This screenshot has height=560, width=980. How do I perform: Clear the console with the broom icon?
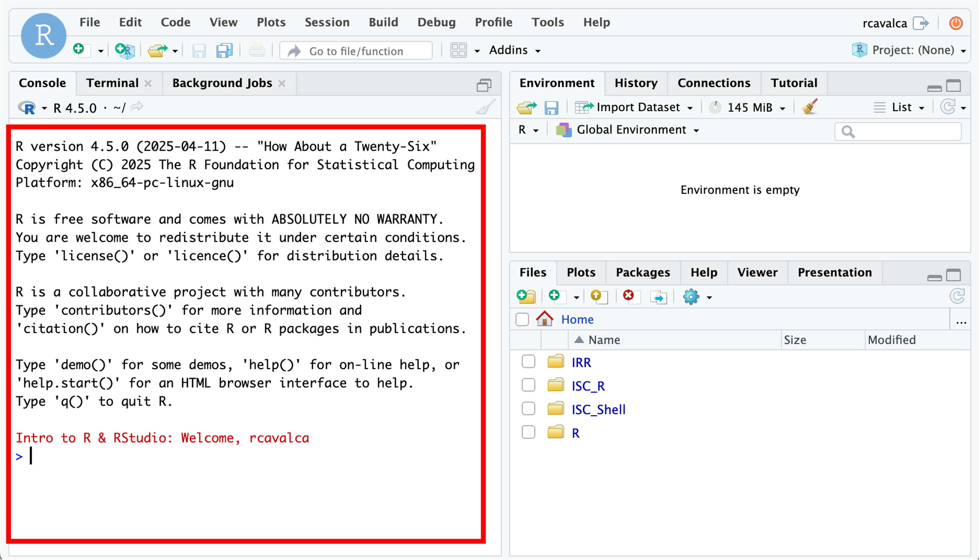485,107
